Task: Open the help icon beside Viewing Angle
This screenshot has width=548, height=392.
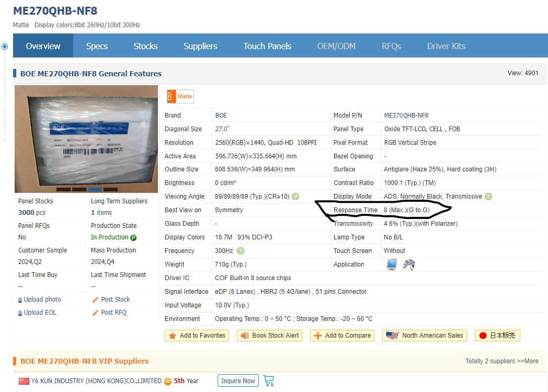Action: [x=295, y=196]
